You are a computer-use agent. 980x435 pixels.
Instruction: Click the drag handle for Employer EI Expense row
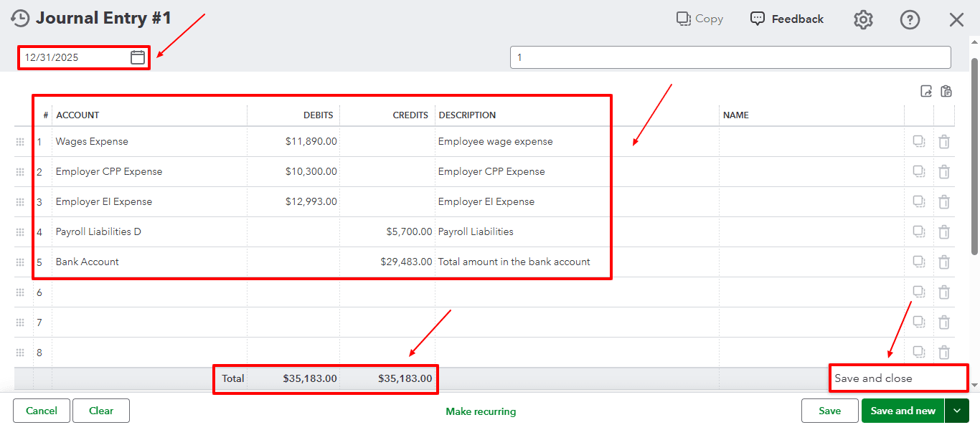point(20,202)
